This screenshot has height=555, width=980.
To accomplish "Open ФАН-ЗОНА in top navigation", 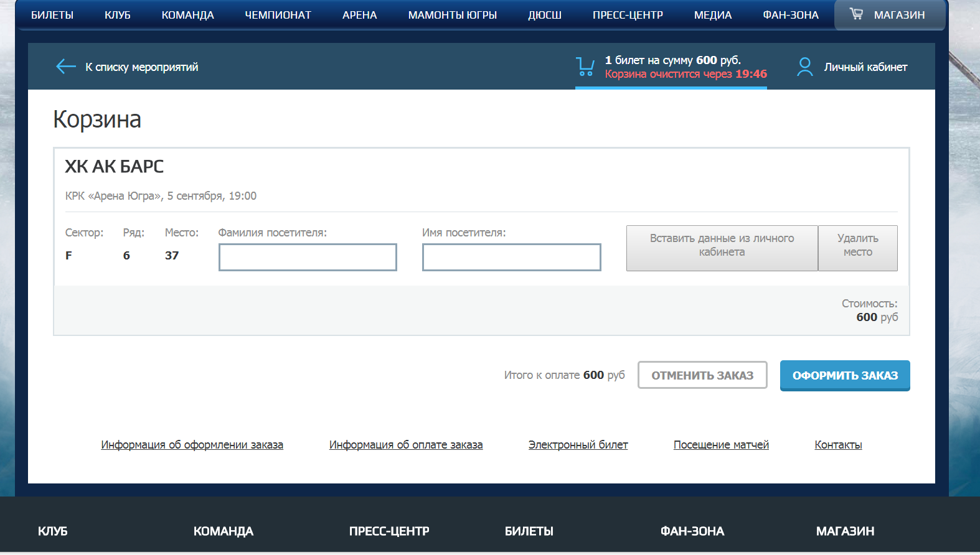I will click(x=791, y=15).
